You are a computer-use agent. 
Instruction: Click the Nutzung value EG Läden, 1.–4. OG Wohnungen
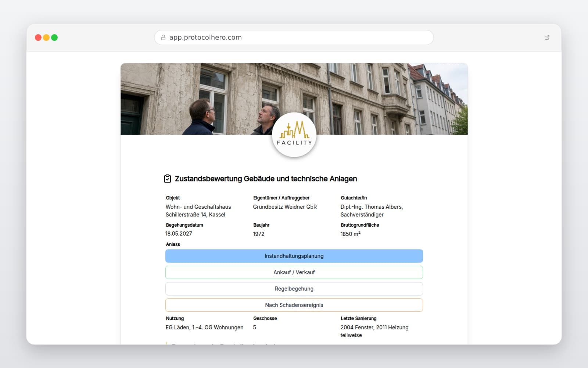(x=204, y=328)
